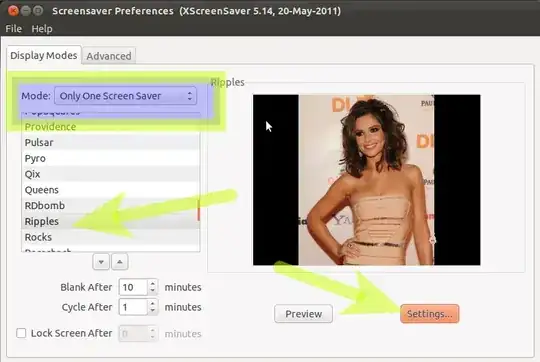540x362 pixels.
Task: Click the up arrow button below screensaver list
Action: 120,262
